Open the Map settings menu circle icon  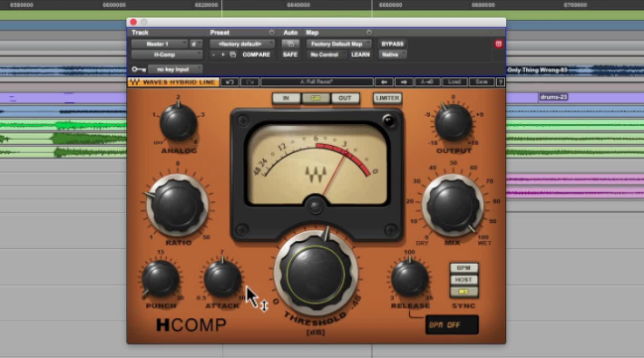click(x=369, y=33)
